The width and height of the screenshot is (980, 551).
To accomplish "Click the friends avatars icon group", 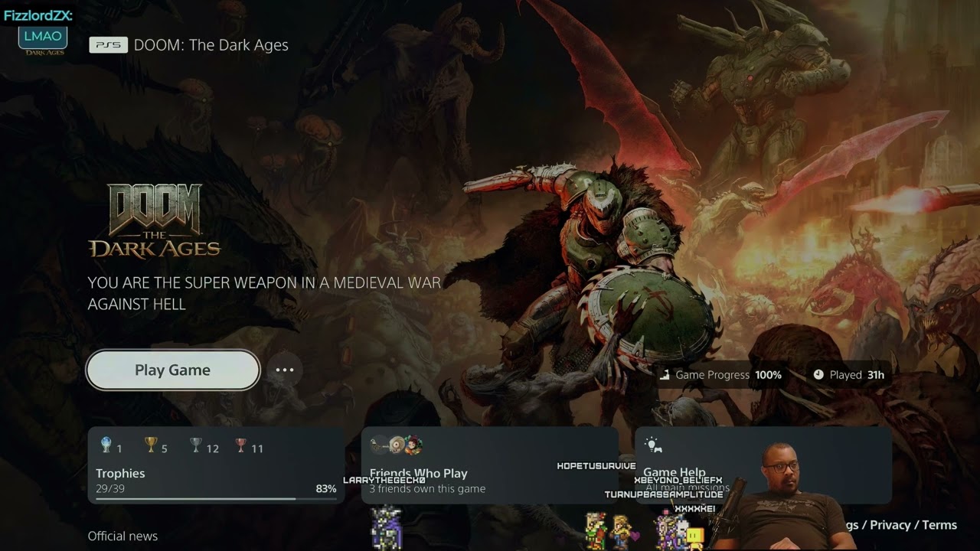I will [396, 445].
